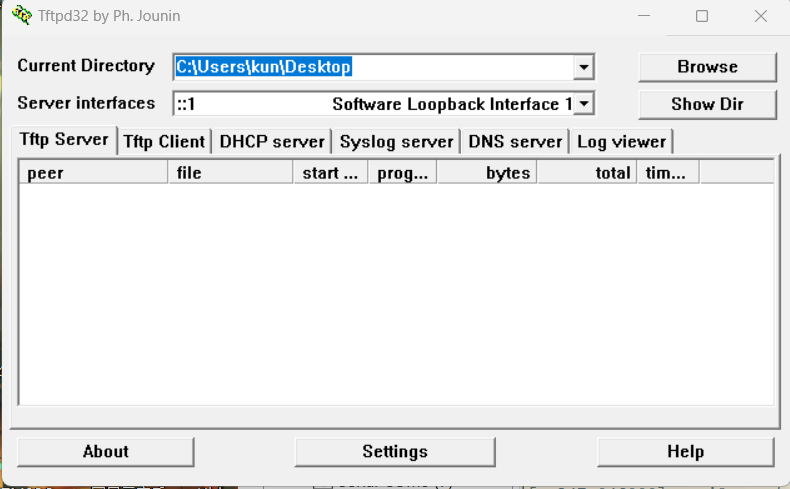Click the Show Dir button
This screenshot has height=489, width=790.
point(707,104)
